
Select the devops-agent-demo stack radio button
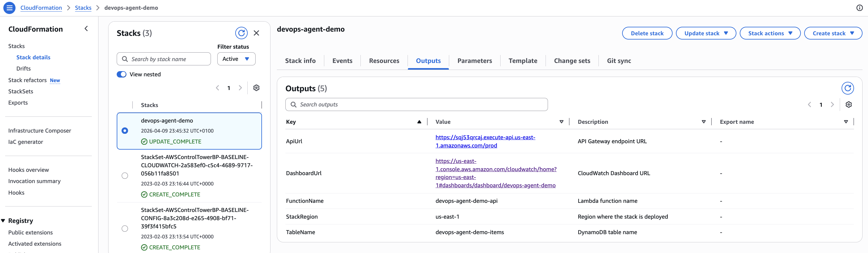(125, 130)
